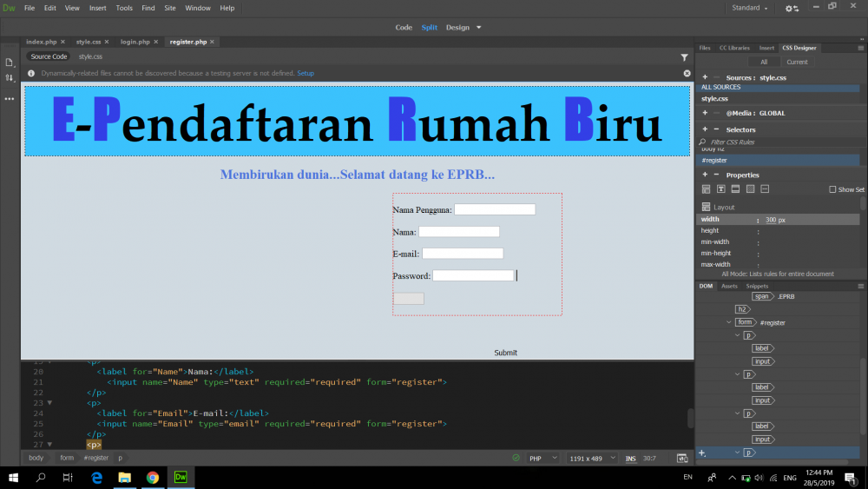This screenshot has width=868, height=489.
Task: Open the Insert menu
Action: click(97, 8)
